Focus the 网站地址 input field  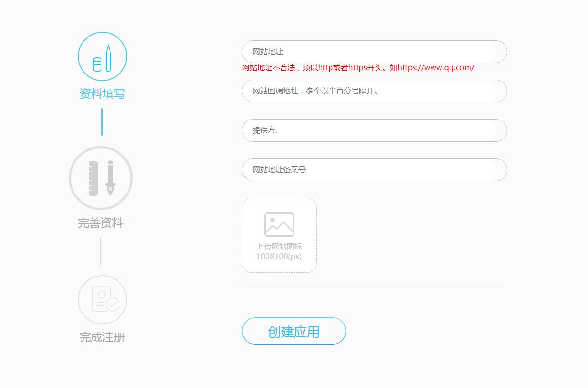click(375, 51)
